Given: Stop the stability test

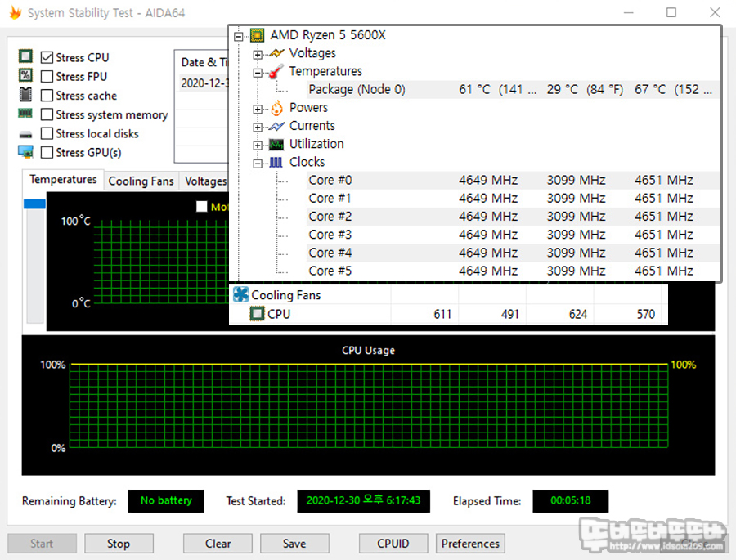Looking at the screenshot, I should [x=119, y=544].
